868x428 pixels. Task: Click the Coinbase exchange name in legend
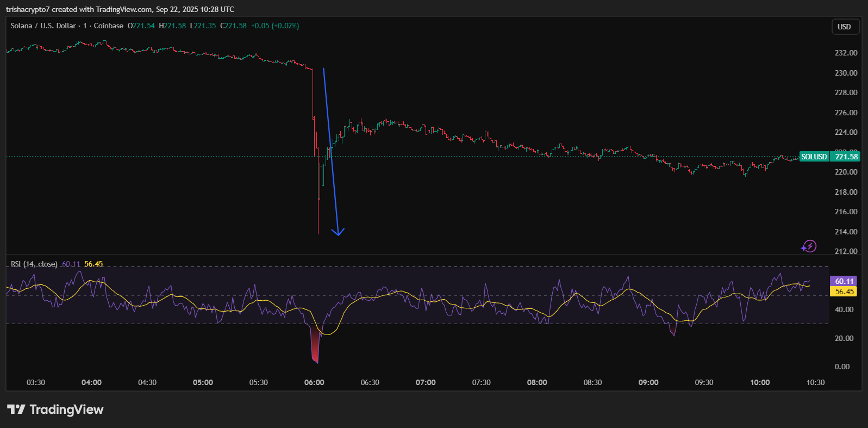coord(109,26)
